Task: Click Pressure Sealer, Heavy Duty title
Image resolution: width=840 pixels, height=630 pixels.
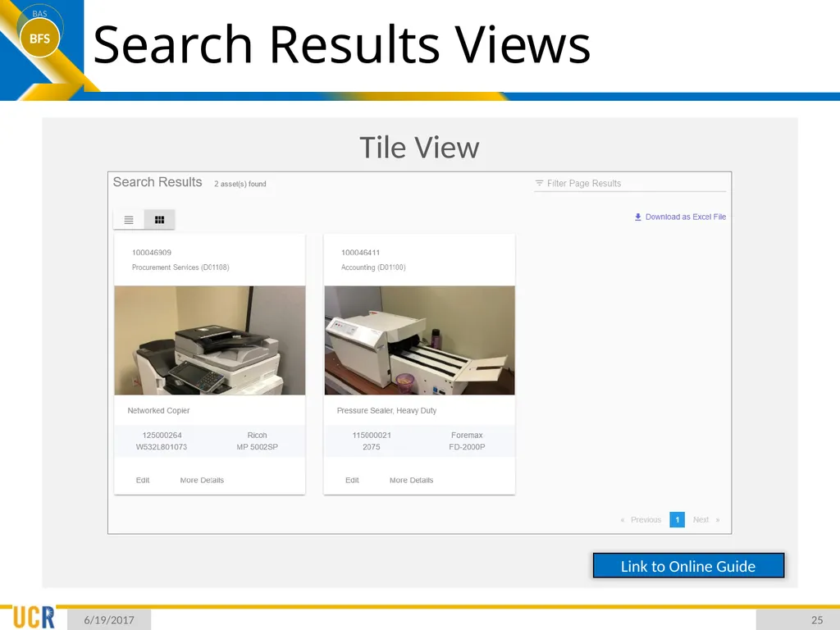Action: click(387, 410)
